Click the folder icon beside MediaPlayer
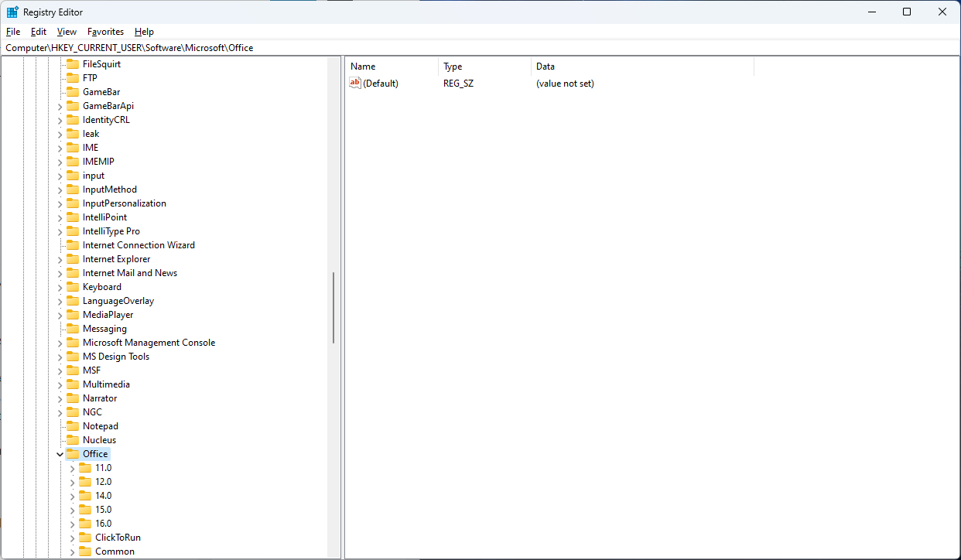Image resolution: width=961 pixels, height=560 pixels. [x=73, y=315]
